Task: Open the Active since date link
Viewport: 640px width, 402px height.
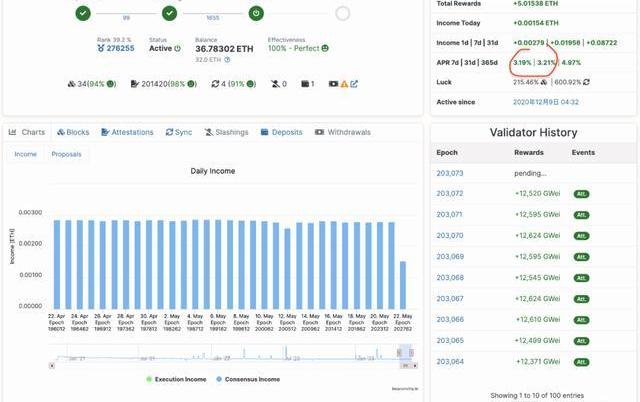Action: coord(546,101)
